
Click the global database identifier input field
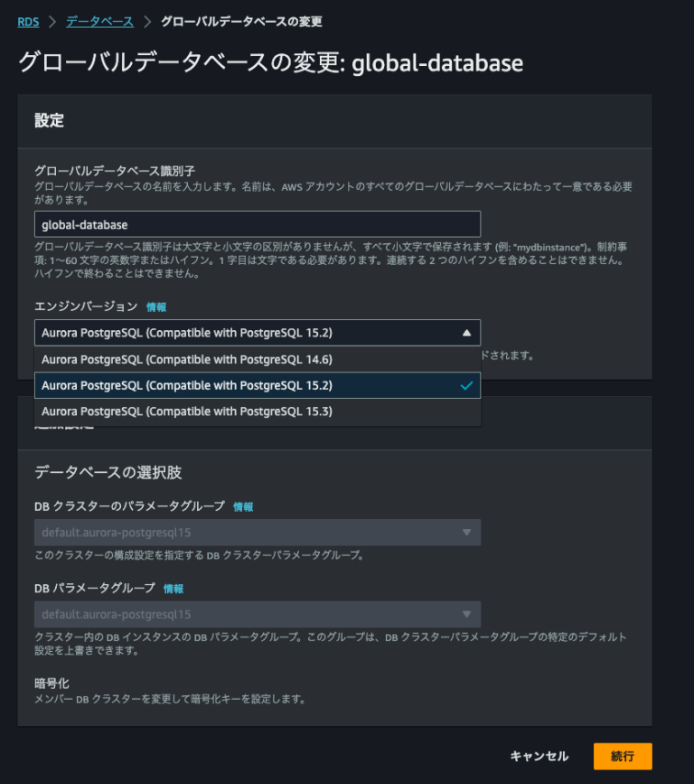click(x=256, y=223)
